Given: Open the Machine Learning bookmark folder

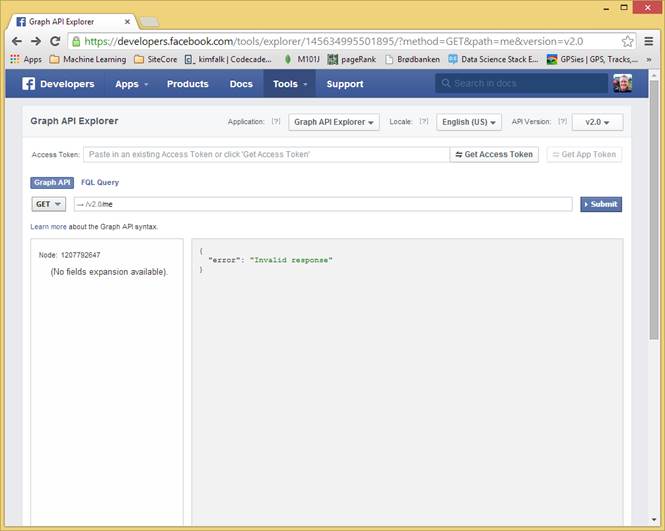Looking at the screenshot, I should (x=88, y=59).
